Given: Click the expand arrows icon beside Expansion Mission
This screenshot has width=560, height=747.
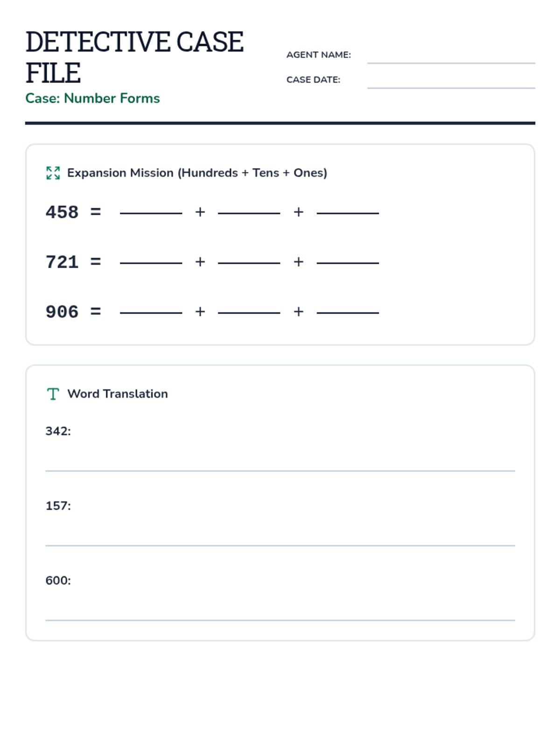Looking at the screenshot, I should [53, 173].
